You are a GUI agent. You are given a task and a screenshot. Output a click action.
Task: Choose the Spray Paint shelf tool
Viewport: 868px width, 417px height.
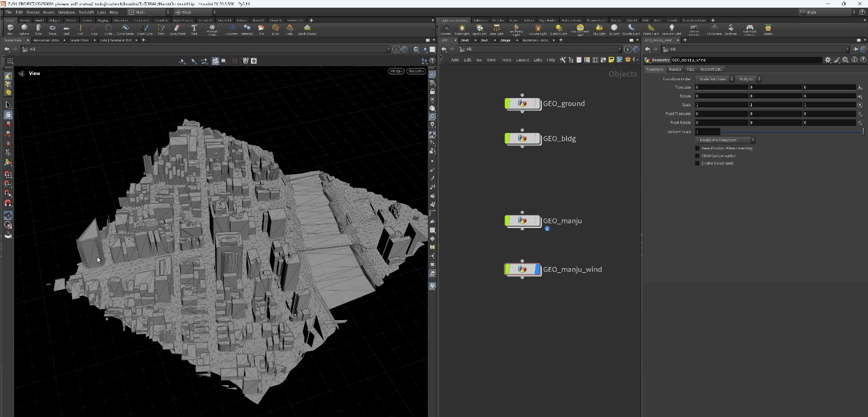pyautogui.click(x=177, y=28)
